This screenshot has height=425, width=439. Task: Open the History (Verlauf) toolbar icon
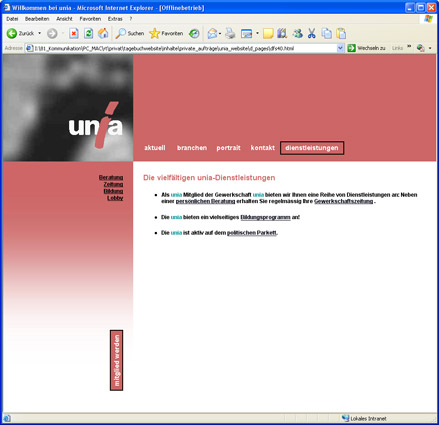coord(194,33)
